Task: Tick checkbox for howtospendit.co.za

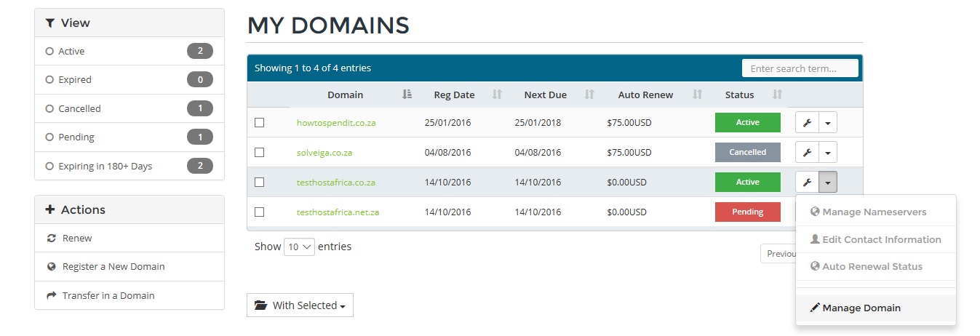Action: click(260, 123)
